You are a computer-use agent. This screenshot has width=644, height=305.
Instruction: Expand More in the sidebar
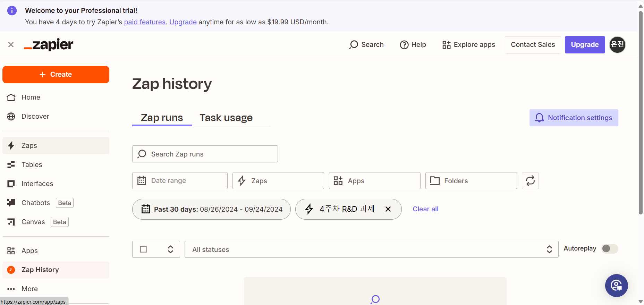click(56, 289)
